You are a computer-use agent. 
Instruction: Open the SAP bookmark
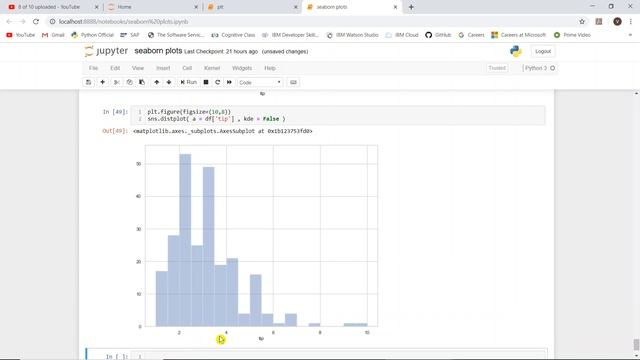130,35
